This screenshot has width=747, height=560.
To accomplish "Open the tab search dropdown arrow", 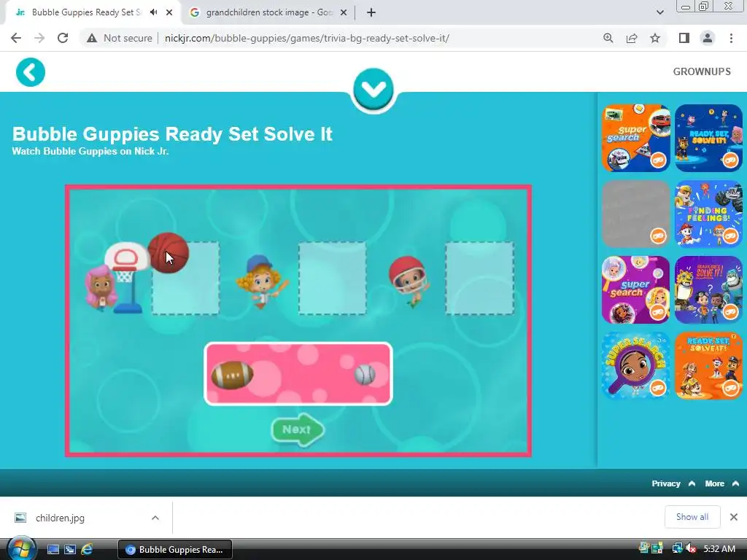I will [x=659, y=12].
